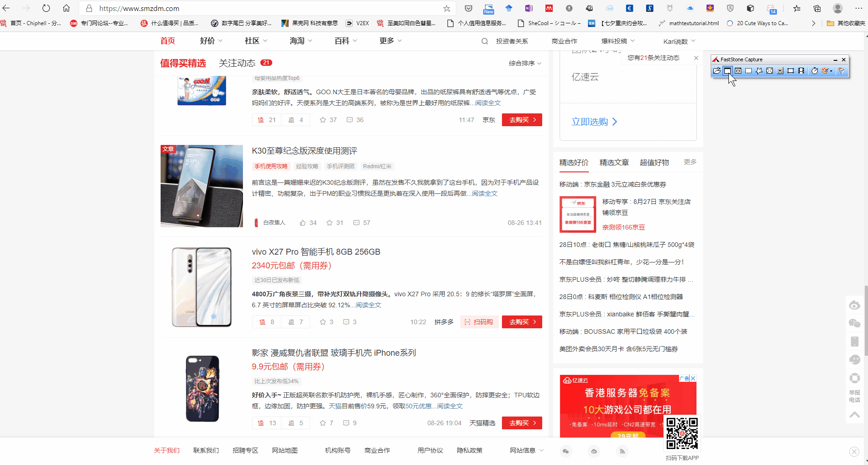Select Capture Rectangular Region tool
The height and width of the screenshot is (465, 868).
(749, 71)
